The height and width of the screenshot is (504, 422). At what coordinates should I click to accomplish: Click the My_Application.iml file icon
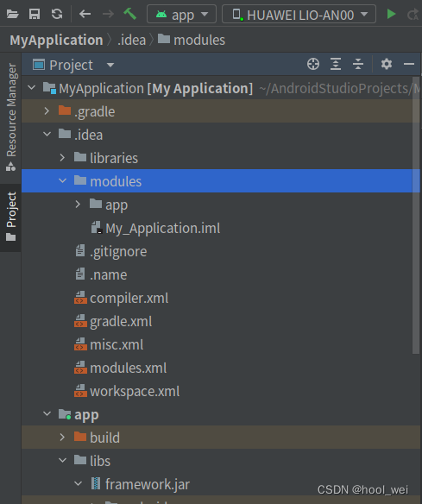[x=97, y=227]
